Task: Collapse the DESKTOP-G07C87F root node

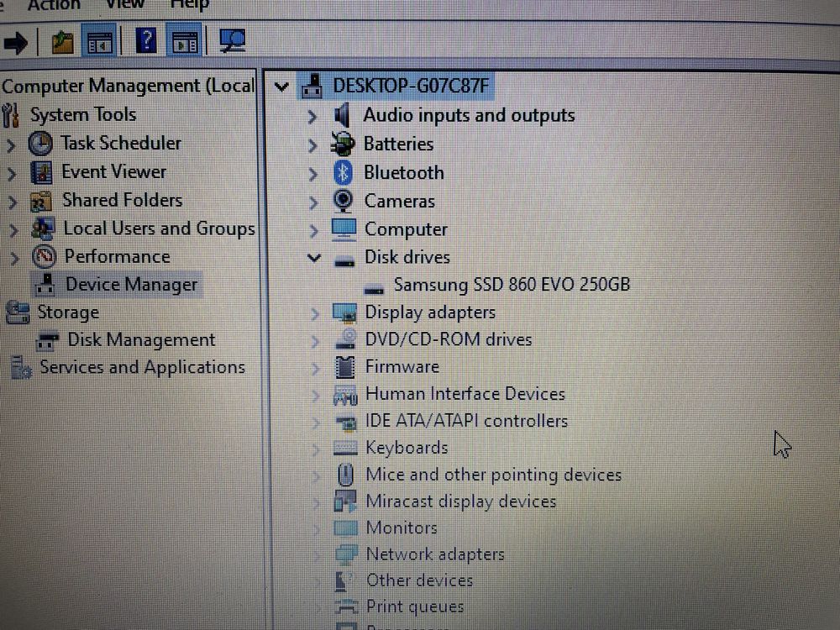Action: pos(281,87)
